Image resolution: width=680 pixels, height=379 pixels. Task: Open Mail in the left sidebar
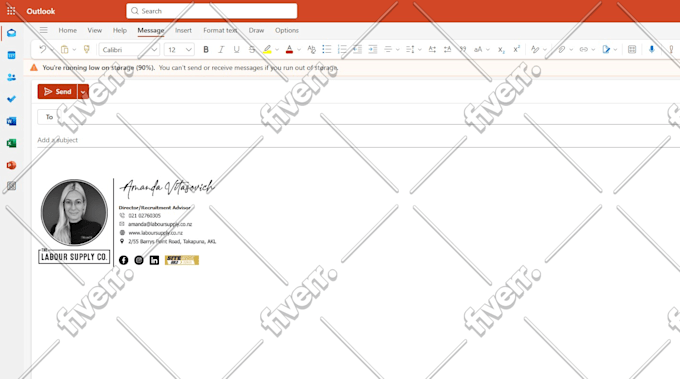11,33
